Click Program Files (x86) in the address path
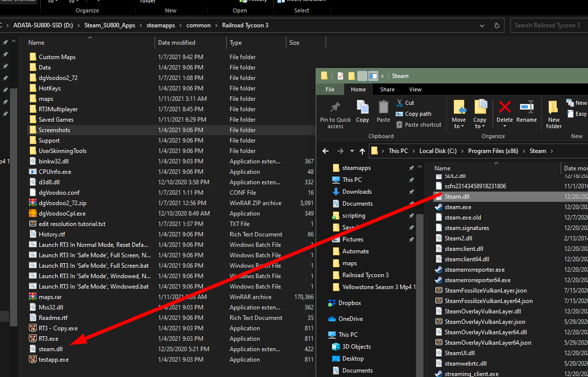This screenshot has height=377, width=588. coord(493,151)
